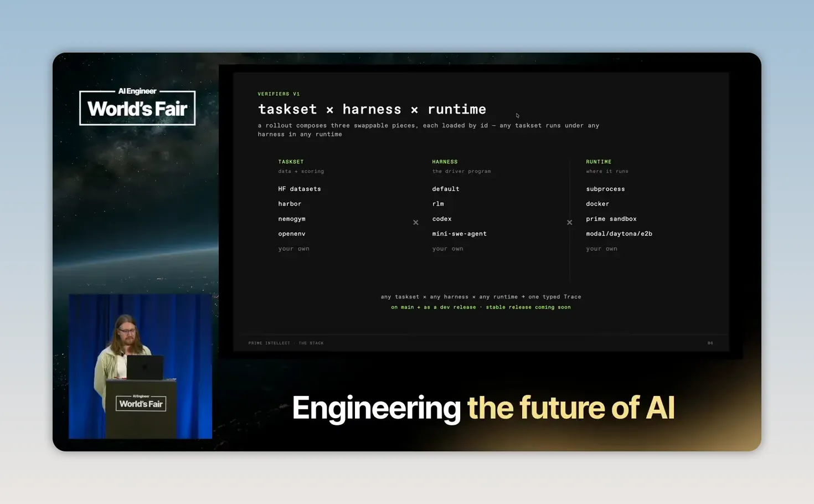Screen dimensions: 814x504
Task: Click 'mini-swe-agent' in the harness list
Action: 459,234
